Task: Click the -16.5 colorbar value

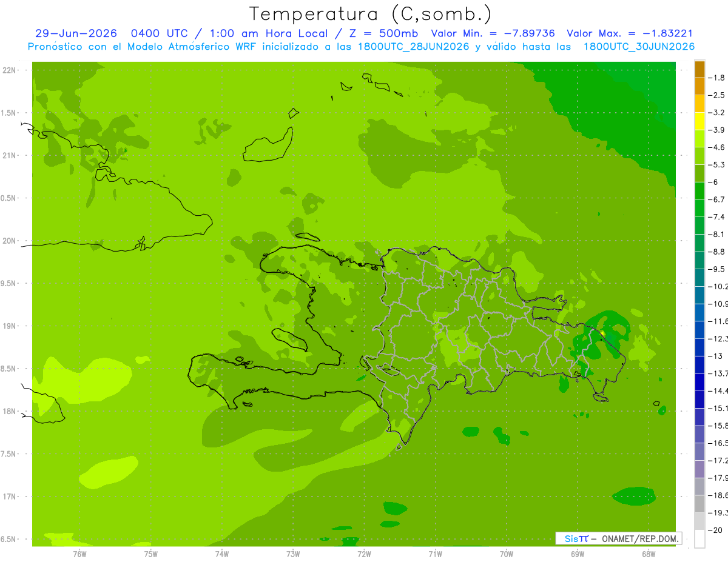Action: coord(718,443)
